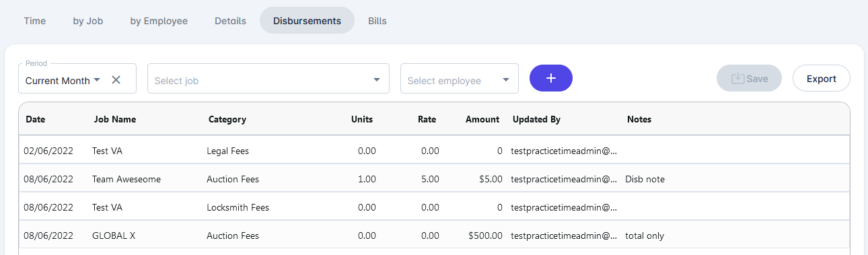
Task: Click the Export button
Action: (821, 78)
